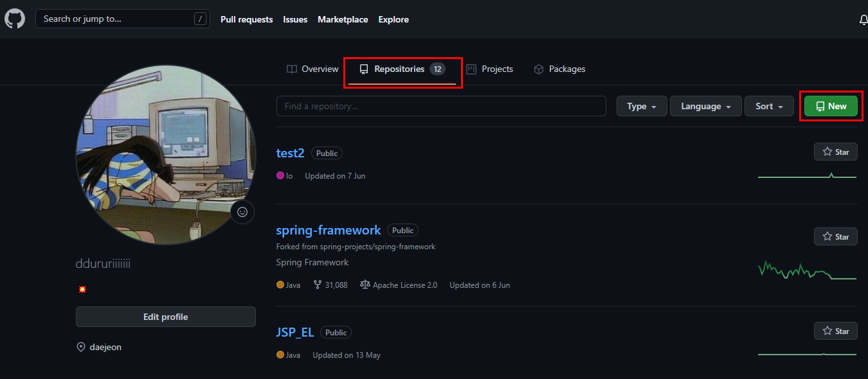Open Marketplace in header

[343, 19]
